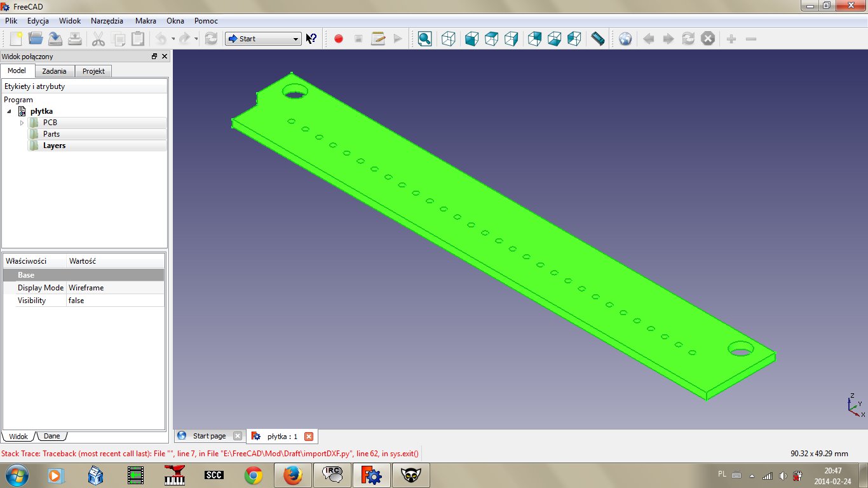868x488 pixels.
Task: Click the Display Mode 'Wireframe' value
Action: point(115,288)
